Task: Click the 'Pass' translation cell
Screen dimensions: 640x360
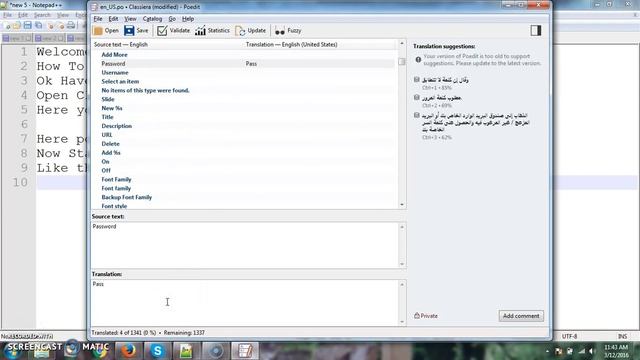Action: (251, 64)
